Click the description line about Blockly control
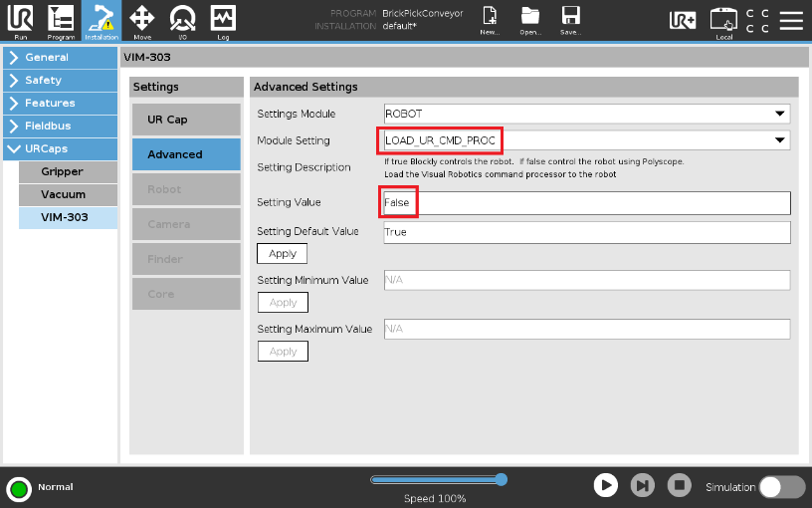The height and width of the screenshot is (508, 812). click(534, 161)
